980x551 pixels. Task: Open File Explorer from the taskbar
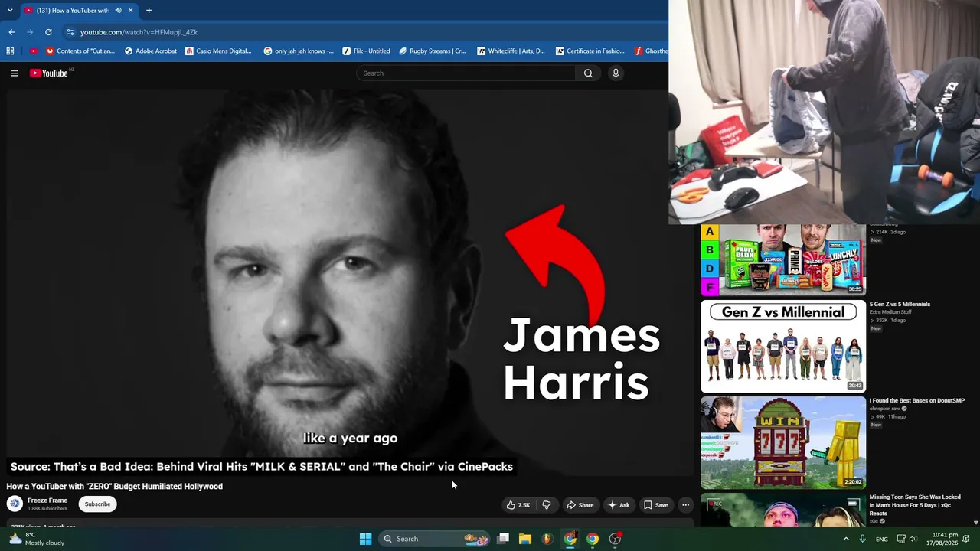tap(525, 539)
